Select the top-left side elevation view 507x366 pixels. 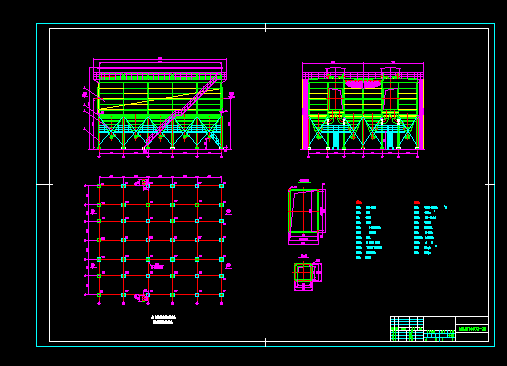(x=159, y=108)
